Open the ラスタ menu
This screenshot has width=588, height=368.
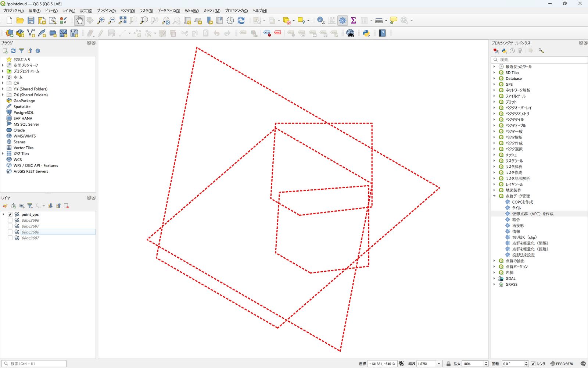point(146,11)
